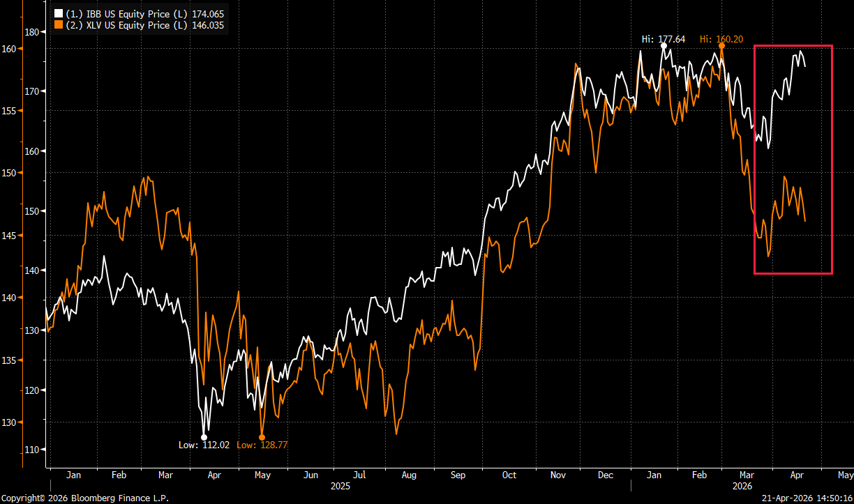Click the Nov label on the date axis
This screenshot has width=854, height=504.
tap(557, 475)
